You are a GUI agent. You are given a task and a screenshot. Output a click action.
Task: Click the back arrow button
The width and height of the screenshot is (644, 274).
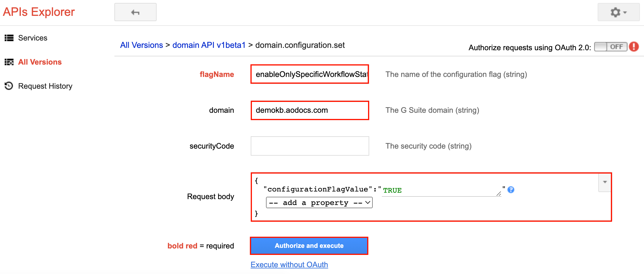pyautogui.click(x=135, y=12)
